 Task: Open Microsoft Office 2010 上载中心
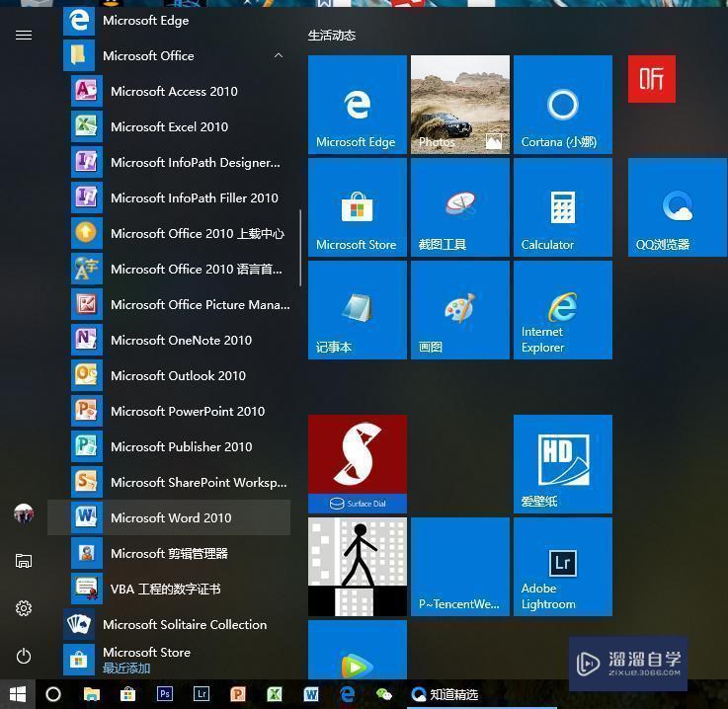click(169, 233)
